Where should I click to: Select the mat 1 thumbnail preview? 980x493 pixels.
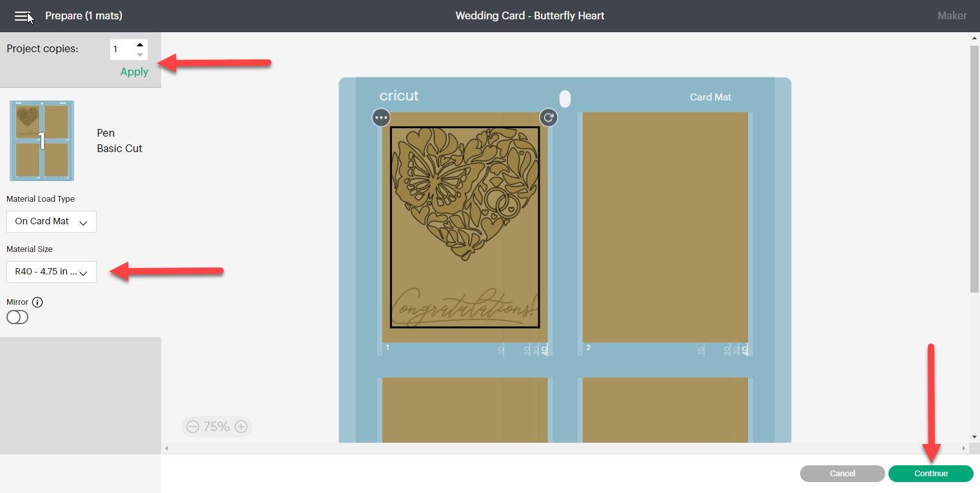42,140
